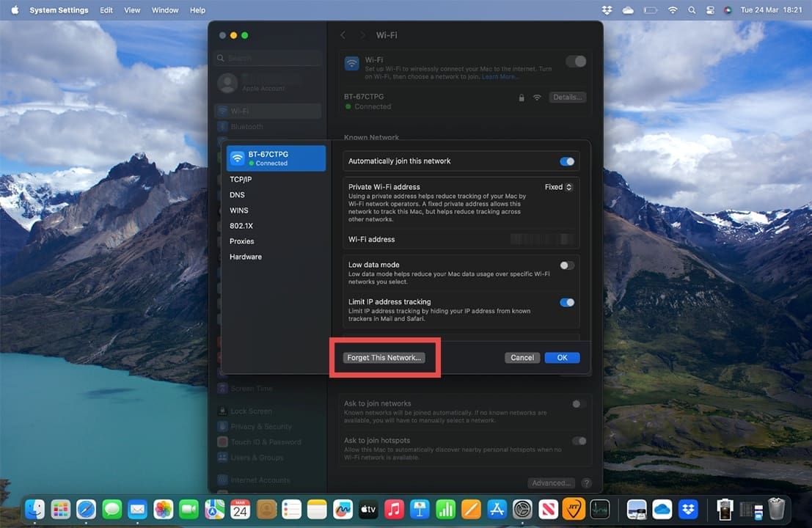Image resolution: width=812 pixels, height=528 pixels.
Task: Open the Help menu
Action: (197, 10)
